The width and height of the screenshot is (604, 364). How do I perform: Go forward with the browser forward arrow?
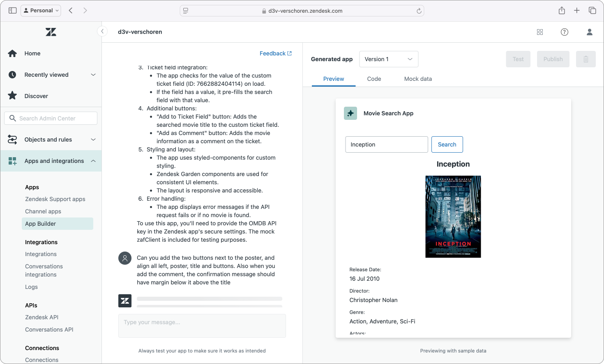click(85, 10)
